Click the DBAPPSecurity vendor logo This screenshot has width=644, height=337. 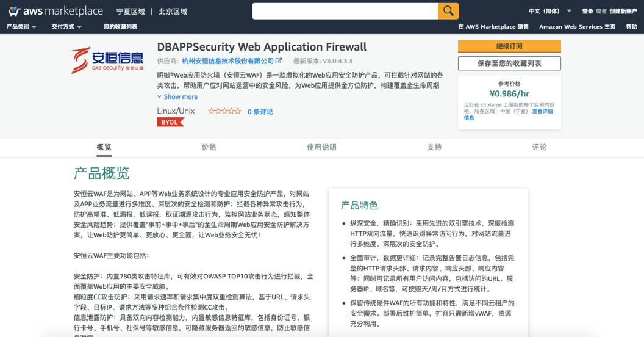[x=107, y=60]
